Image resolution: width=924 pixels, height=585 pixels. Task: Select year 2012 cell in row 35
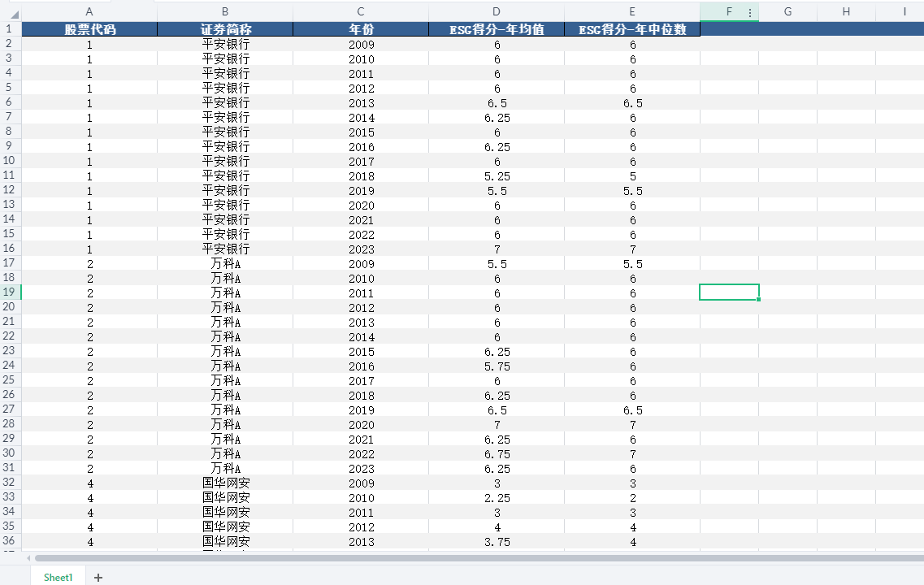pyautogui.click(x=361, y=527)
